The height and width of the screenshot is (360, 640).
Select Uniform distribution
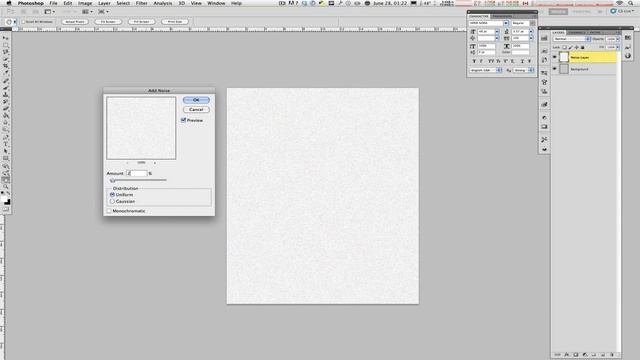pyautogui.click(x=112, y=195)
